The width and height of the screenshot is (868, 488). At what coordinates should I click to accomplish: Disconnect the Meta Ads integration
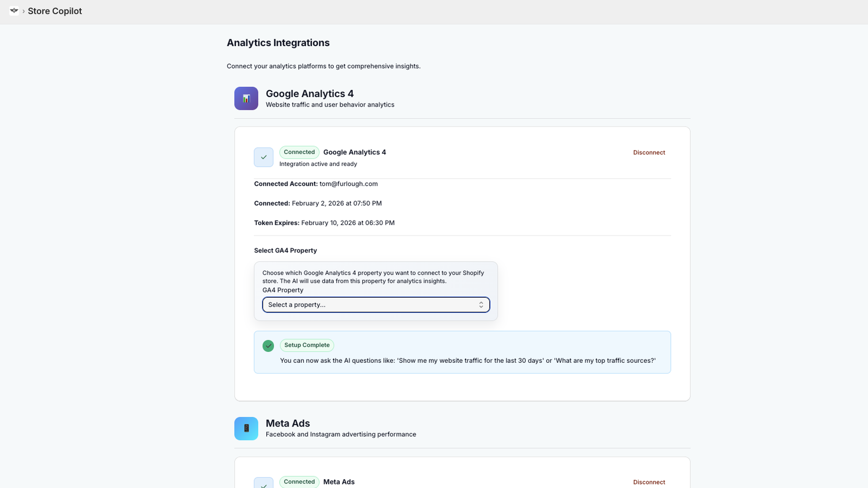[x=649, y=482]
